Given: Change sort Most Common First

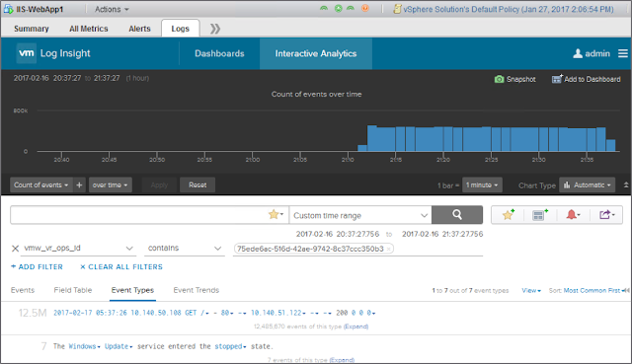Looking at the screenshot, I should click(592, 290).
